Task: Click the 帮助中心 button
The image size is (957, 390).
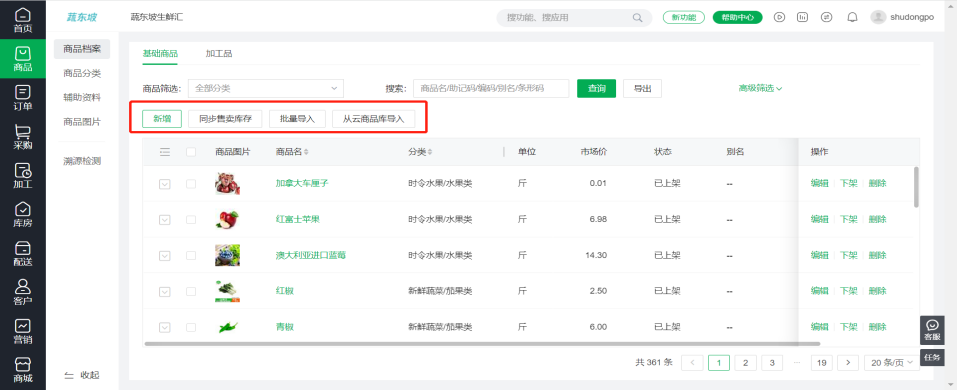Action: [x=737, y=17]
